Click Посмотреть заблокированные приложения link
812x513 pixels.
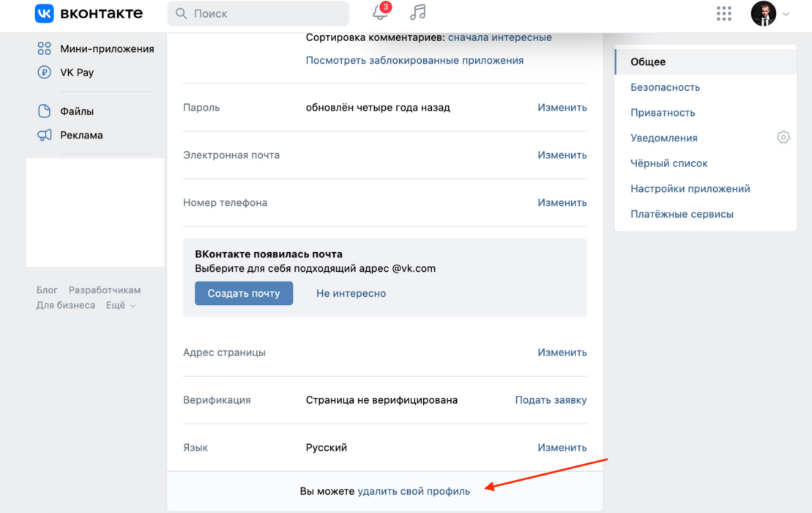coord(414,60)
